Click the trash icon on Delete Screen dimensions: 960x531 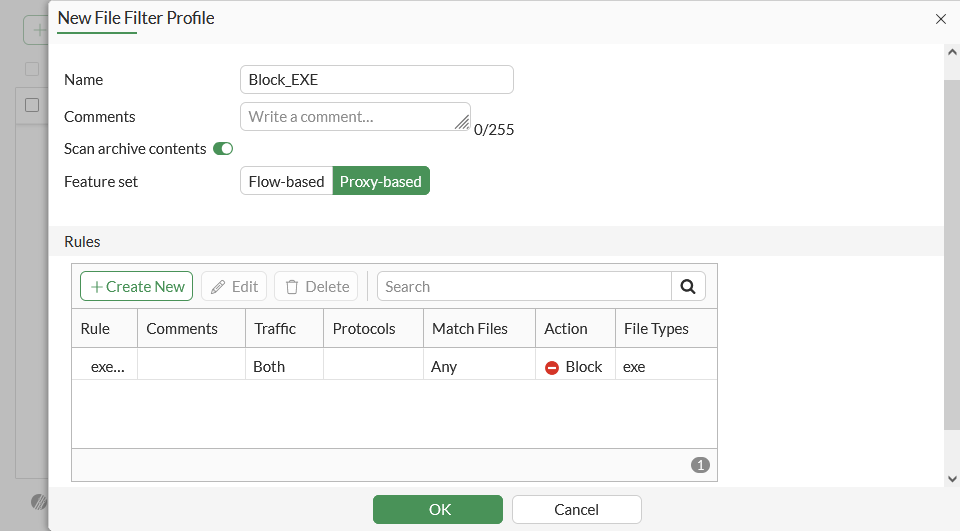(x=292, y=286)
